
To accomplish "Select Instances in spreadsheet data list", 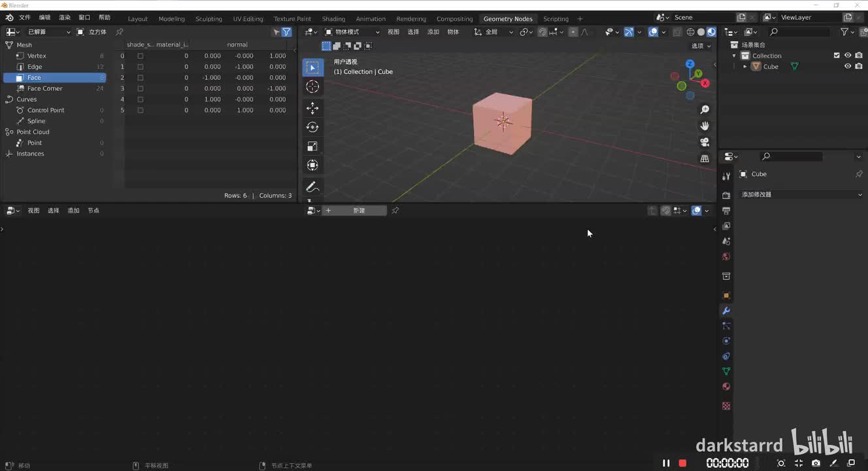I will 55,154.
